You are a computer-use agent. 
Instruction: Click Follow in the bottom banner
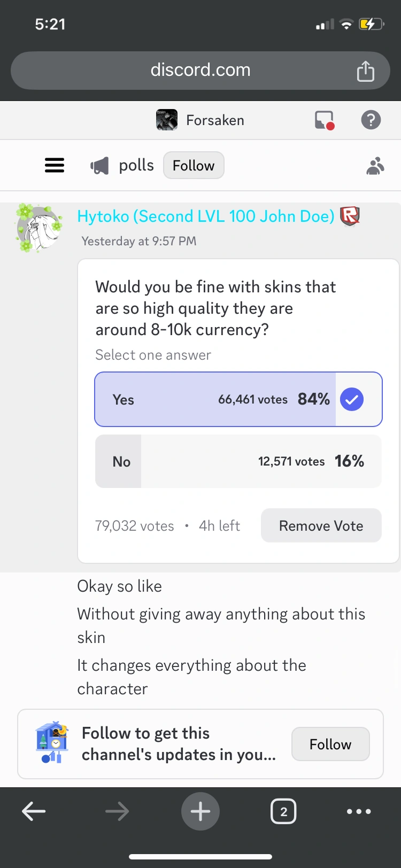click(x=330, y=744)
